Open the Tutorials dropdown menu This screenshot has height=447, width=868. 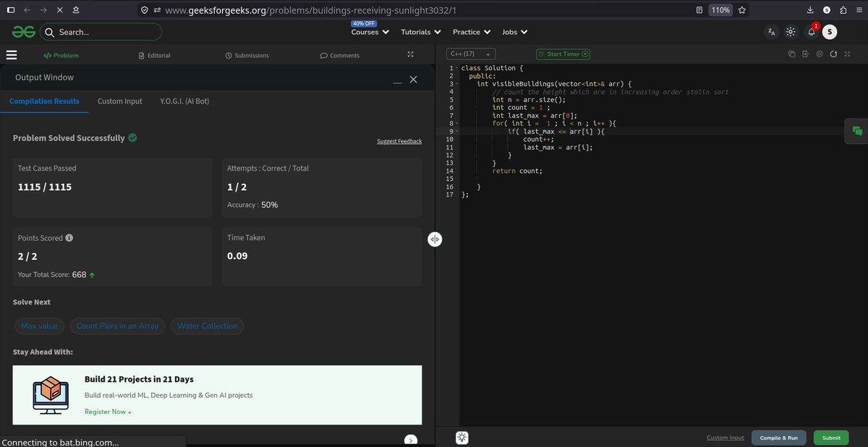click(x=420, y=32)
